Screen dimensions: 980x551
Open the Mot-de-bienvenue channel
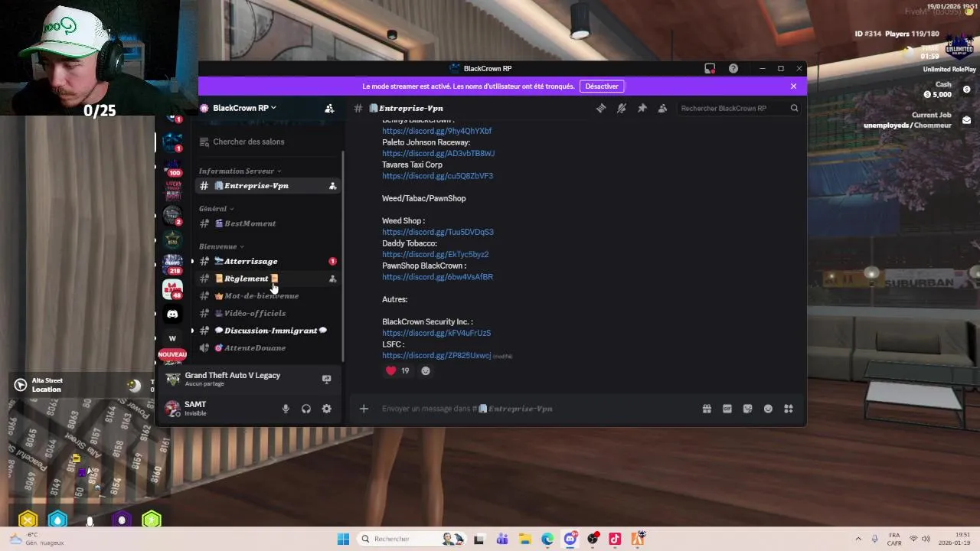point(268,296)
